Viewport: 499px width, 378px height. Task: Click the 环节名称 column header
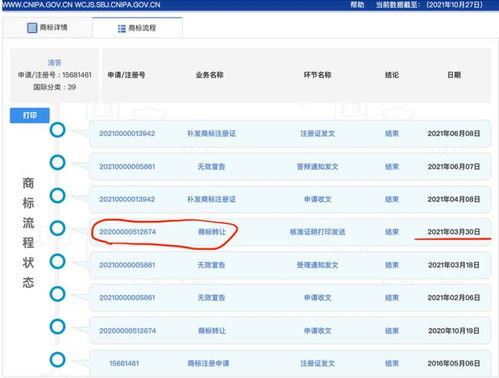(317, 75)
